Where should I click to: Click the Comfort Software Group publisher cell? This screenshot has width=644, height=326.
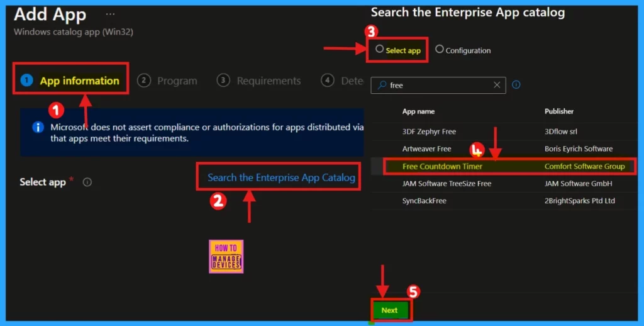(584, 167)
